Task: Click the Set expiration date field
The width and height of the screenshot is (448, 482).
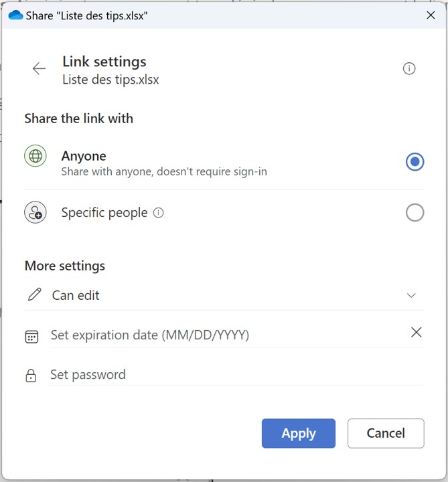Action: pos(221,335)
